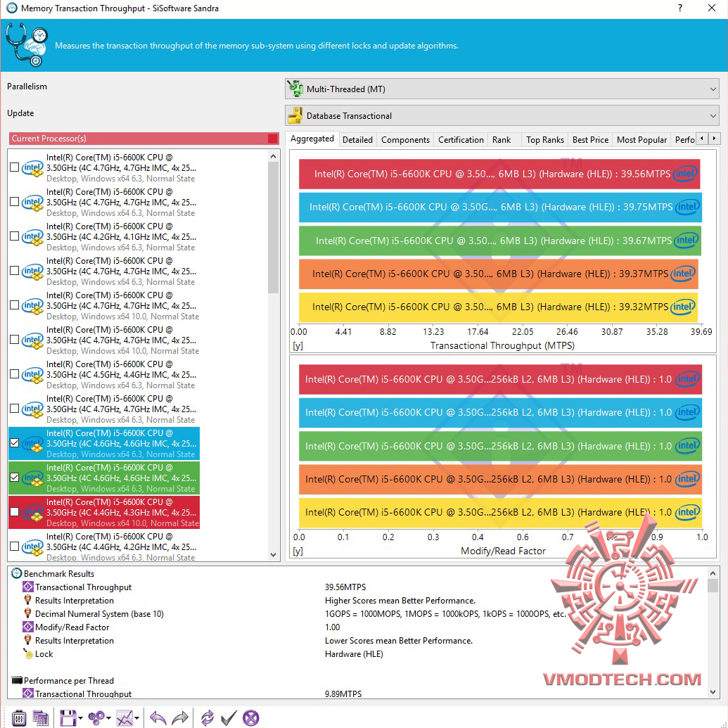This screenshot has height=728, width=728.
Task: Open the Best Price tab
Action: click(x=590, y=140)
